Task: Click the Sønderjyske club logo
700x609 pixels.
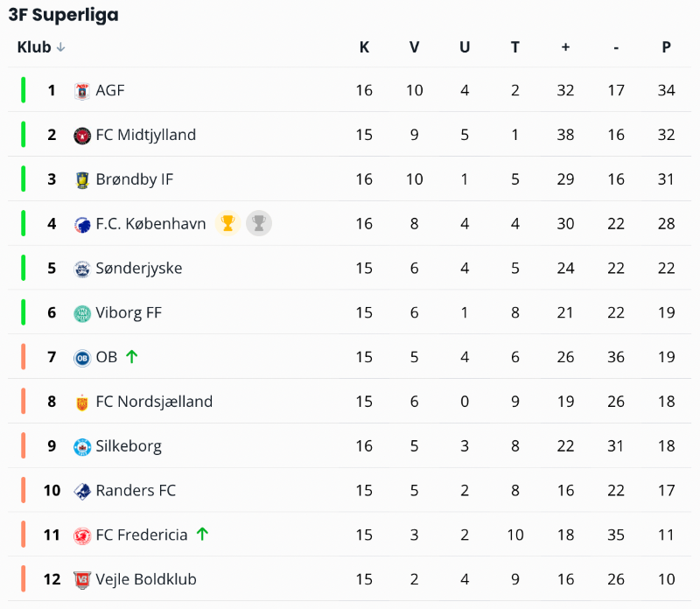Action: tap(82, 269)
